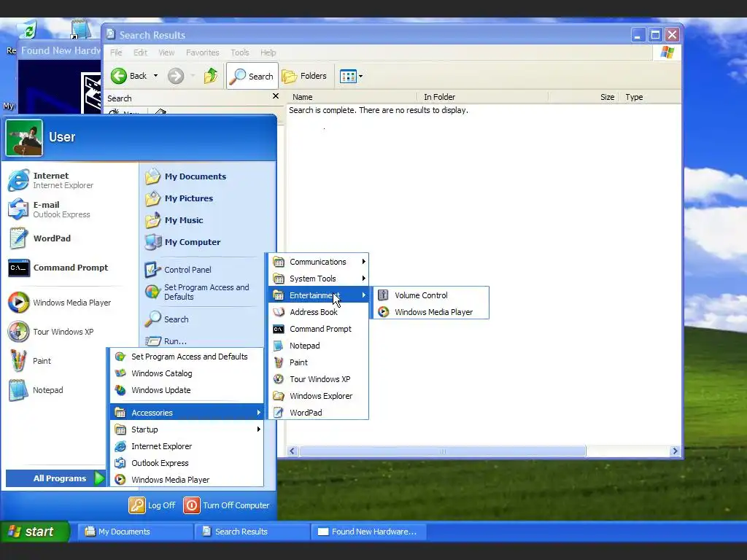Open Windows Update in All Programs

(x=187, y=390)
